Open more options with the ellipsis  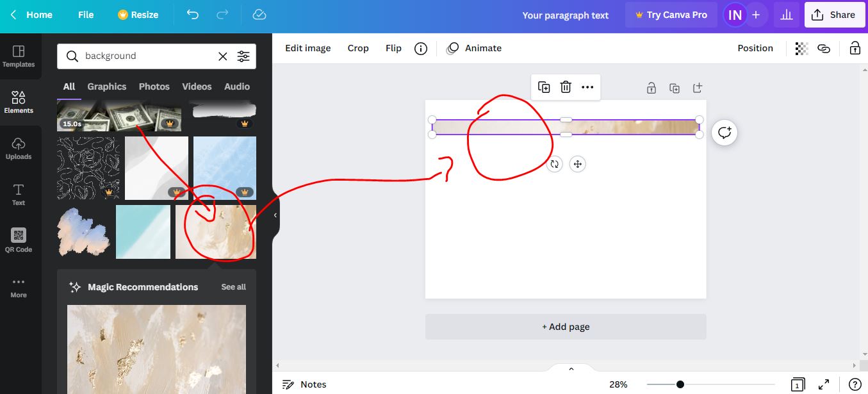click(x=587, y=87)
